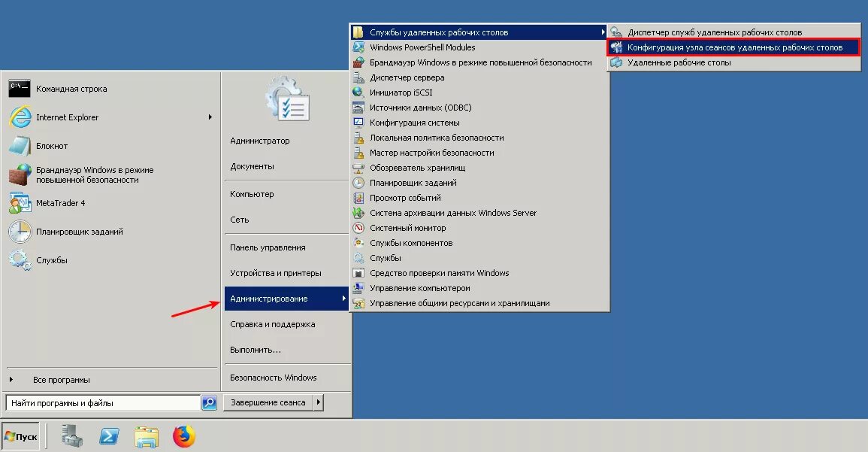Open Службы удаленных рабочих столов folder item

pyautogui.click(x=479, y=32)
